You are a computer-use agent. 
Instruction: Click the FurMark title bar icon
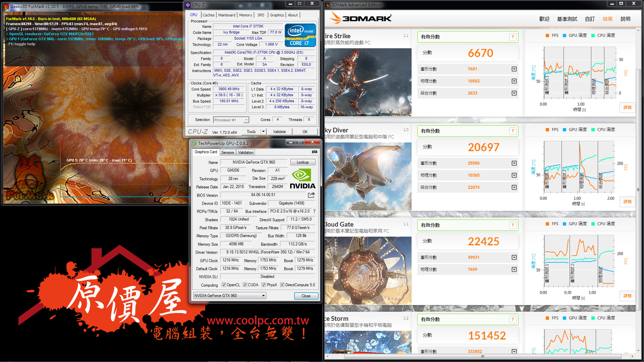(x=6, y=6)
